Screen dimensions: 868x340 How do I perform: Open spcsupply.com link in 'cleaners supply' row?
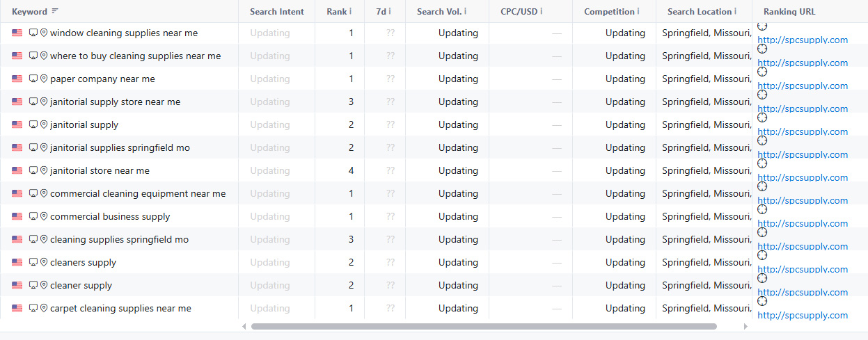(x=803, y=269)
